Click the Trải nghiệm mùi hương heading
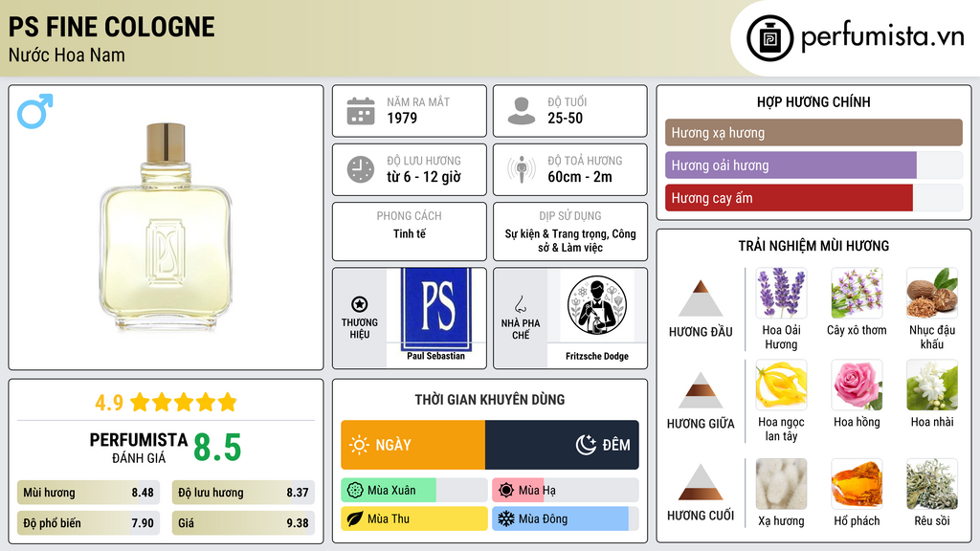Image resolution: width=980 pixels, height=551 pixels. 813,246
